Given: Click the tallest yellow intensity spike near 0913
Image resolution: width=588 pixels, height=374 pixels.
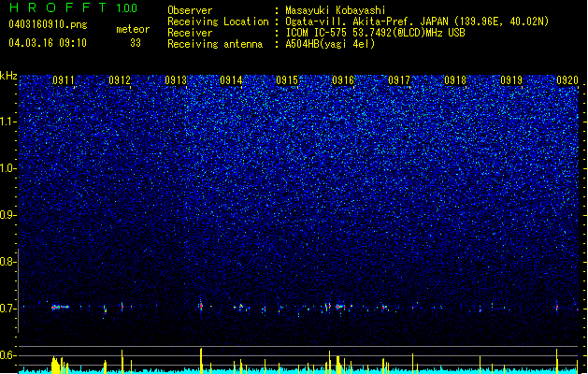Looking at the screenshot, I should coord(201,361).
